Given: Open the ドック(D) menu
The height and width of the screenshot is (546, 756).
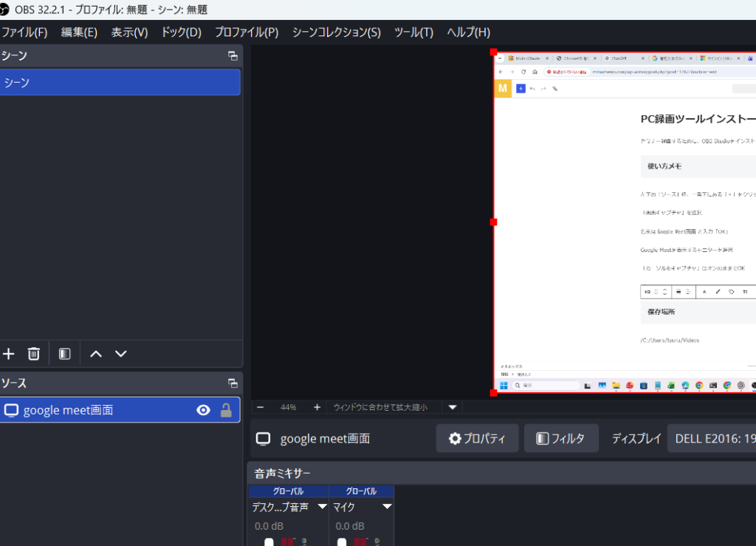Looking at the screenshot, I should click(182, 33).
